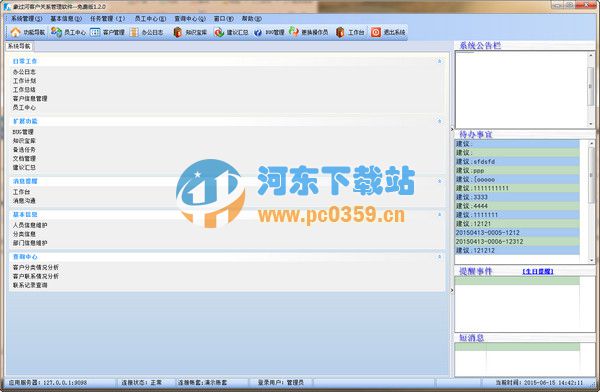Open 知识宝库 toolbar button
600x392 pixels.
tap(190, 32)
